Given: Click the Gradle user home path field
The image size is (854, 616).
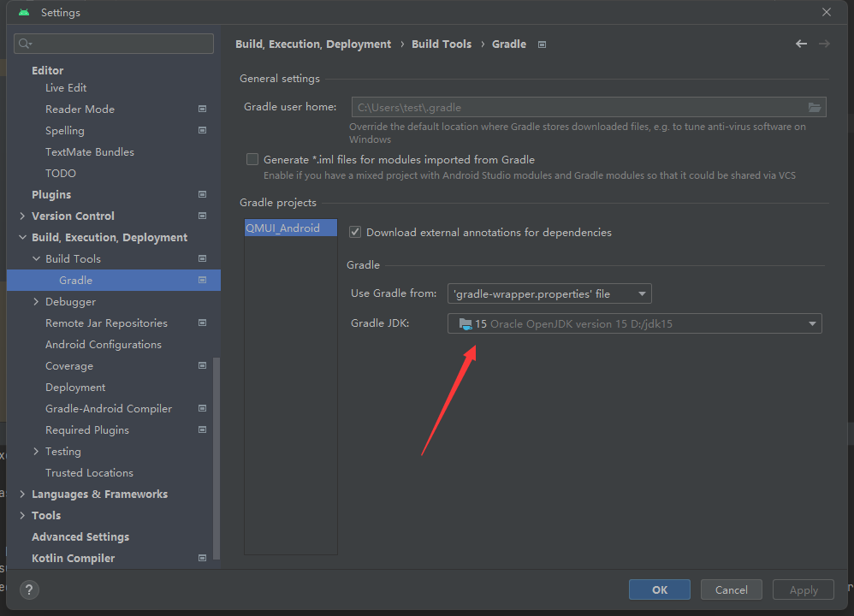Looking at the screenshot, I should (x=589, y=107).
